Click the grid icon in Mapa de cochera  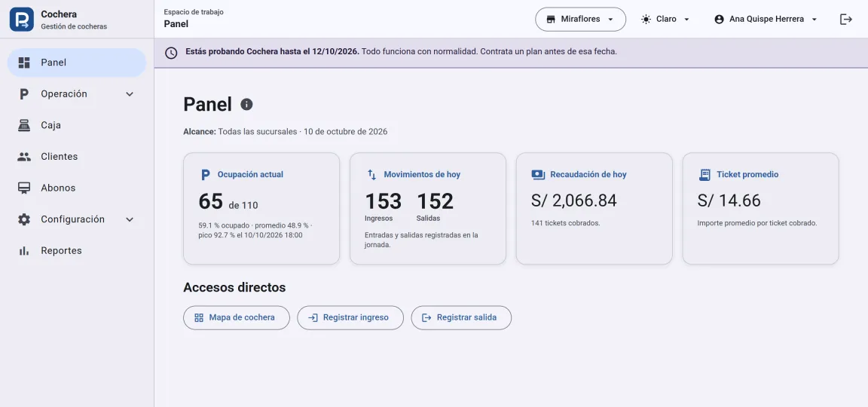pos(199,318)
